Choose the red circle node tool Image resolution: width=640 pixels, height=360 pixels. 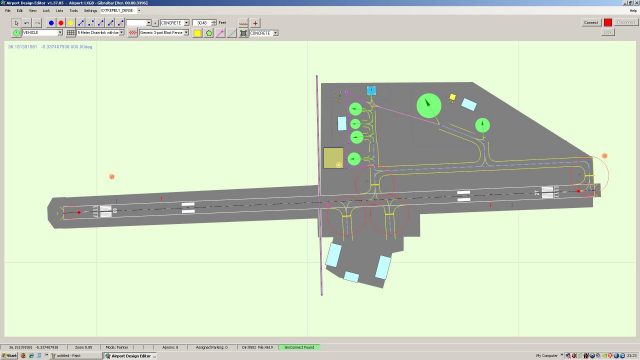(x=61, y=23)
